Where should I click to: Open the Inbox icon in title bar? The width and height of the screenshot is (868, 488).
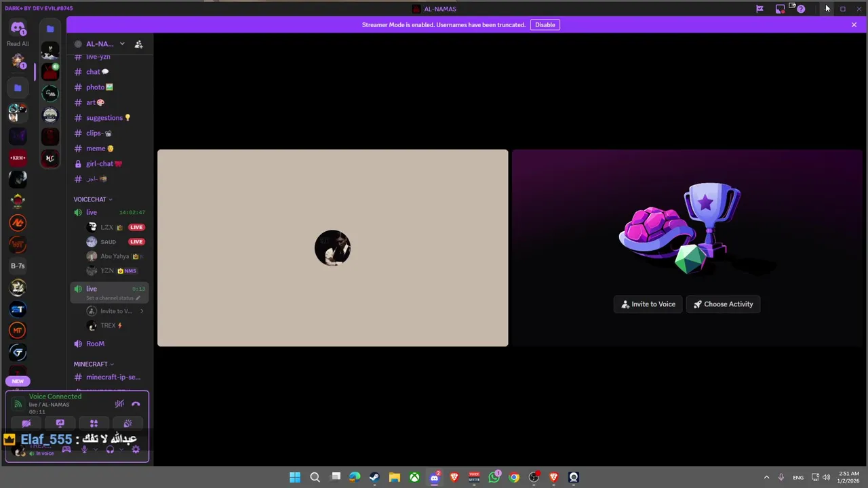[781, 9]
